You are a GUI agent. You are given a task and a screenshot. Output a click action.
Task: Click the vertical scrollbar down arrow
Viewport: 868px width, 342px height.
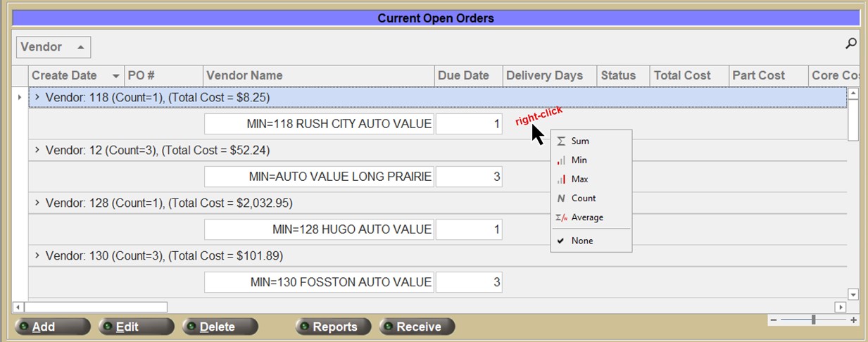point(853,294)
